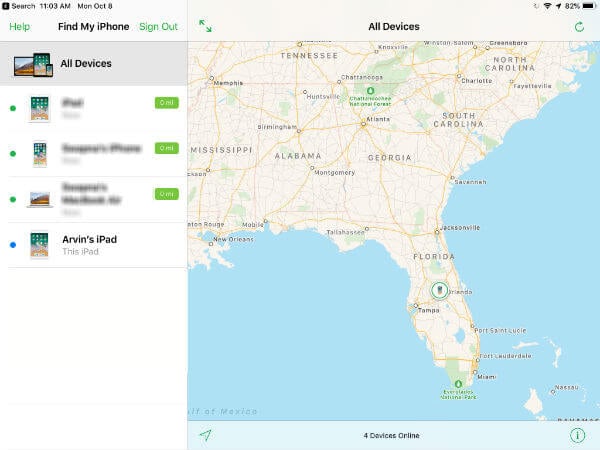Tap Arvin's iPad device thumbnail
This screenshot has width=600, height=450.
pyautogui.click(x=39, y=245)
